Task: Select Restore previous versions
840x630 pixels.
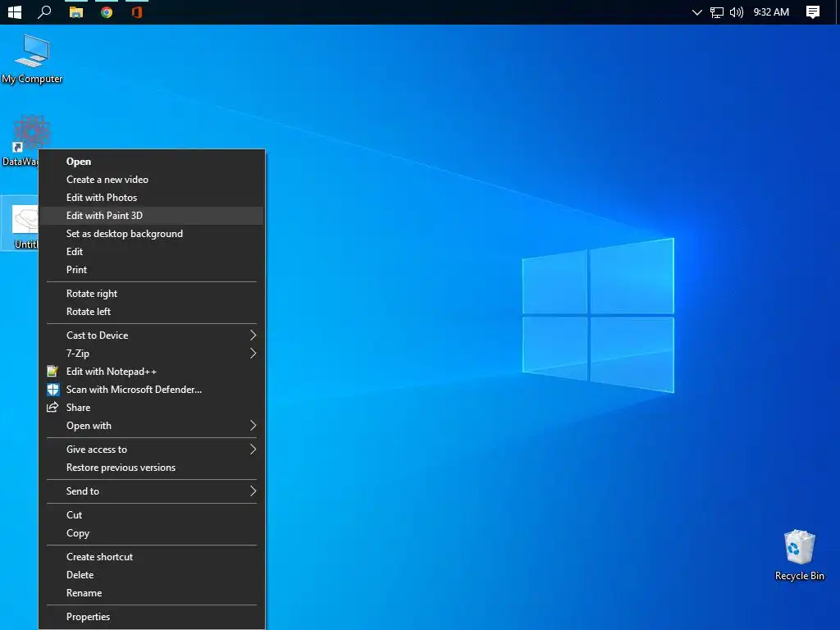Action: click(x=152, y=468)
